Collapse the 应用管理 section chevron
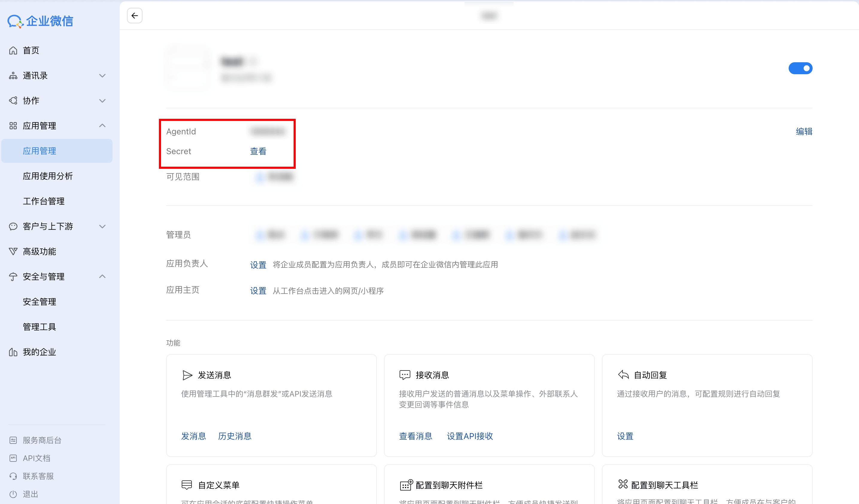 pos(102,126)
